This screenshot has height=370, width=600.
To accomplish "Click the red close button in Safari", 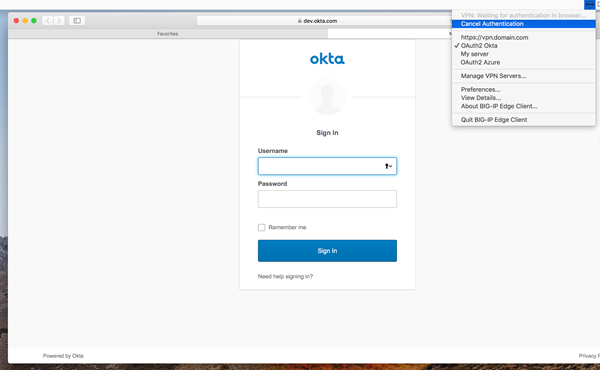I will tap(16, 21).
